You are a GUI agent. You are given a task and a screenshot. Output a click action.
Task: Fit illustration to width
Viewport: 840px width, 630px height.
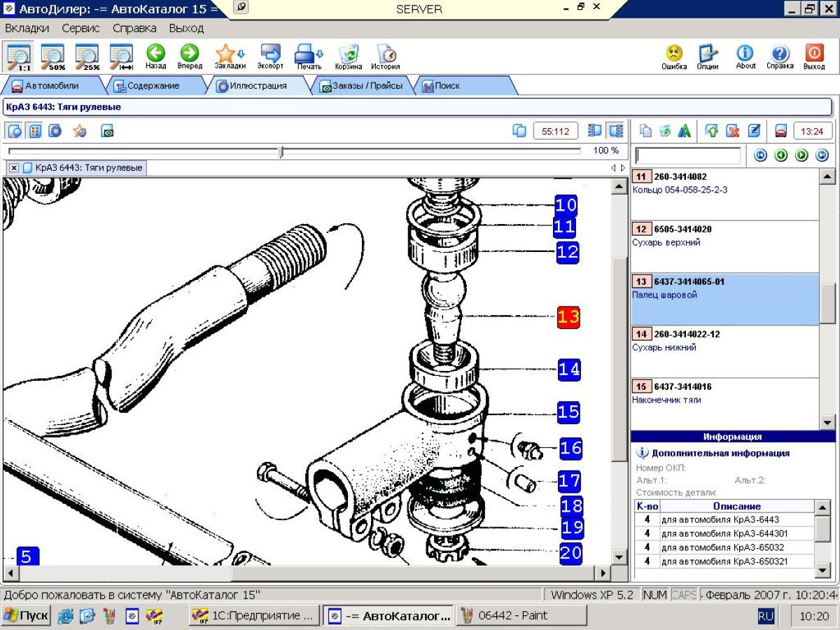(x=122, y=57)
